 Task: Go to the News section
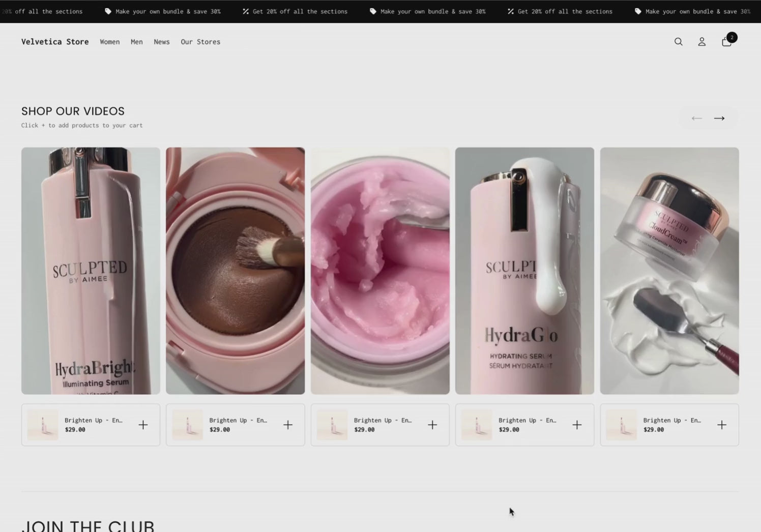161,42
